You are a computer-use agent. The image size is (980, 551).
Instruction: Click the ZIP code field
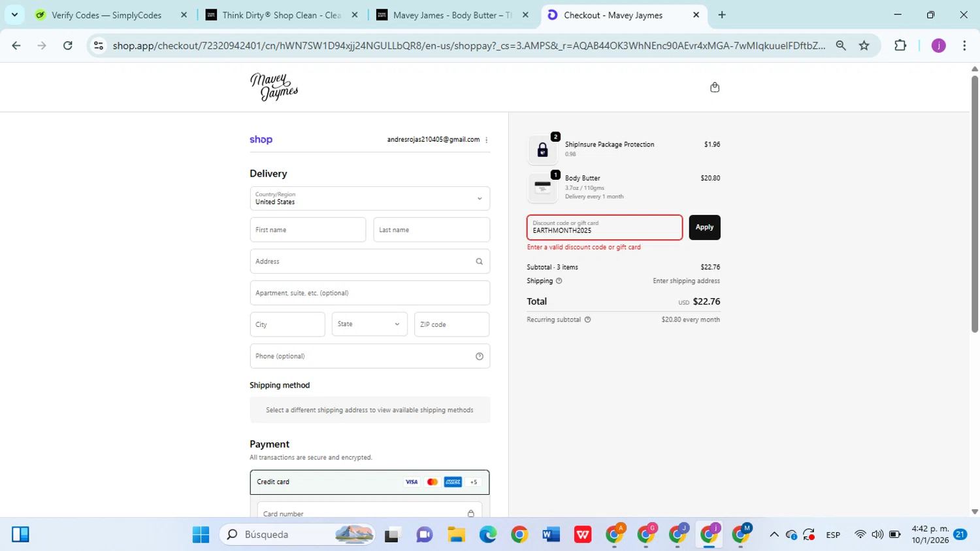coord(451,324)
